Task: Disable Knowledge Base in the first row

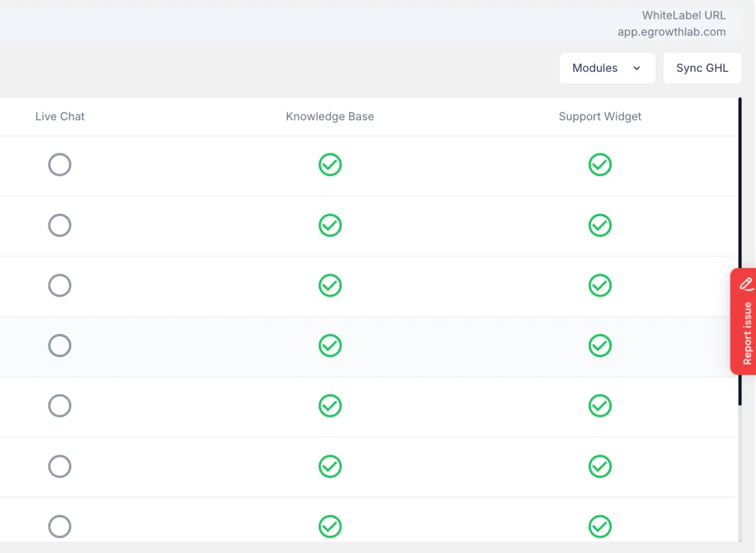Action: click(330, 165)
